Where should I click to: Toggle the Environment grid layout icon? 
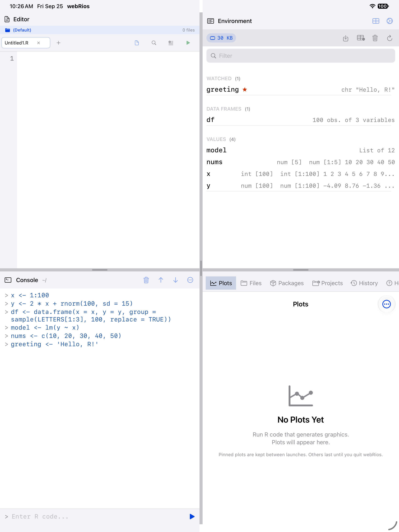tap(376, 21)
